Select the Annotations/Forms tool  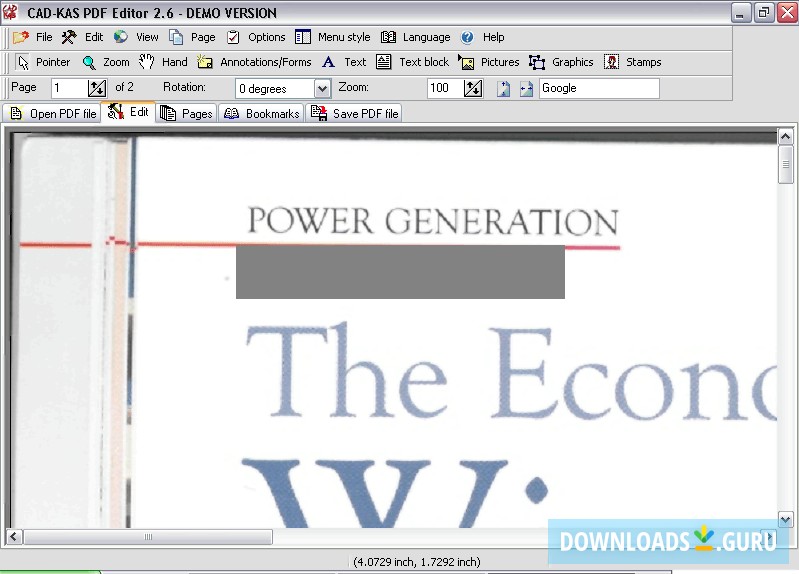point(254,62)
